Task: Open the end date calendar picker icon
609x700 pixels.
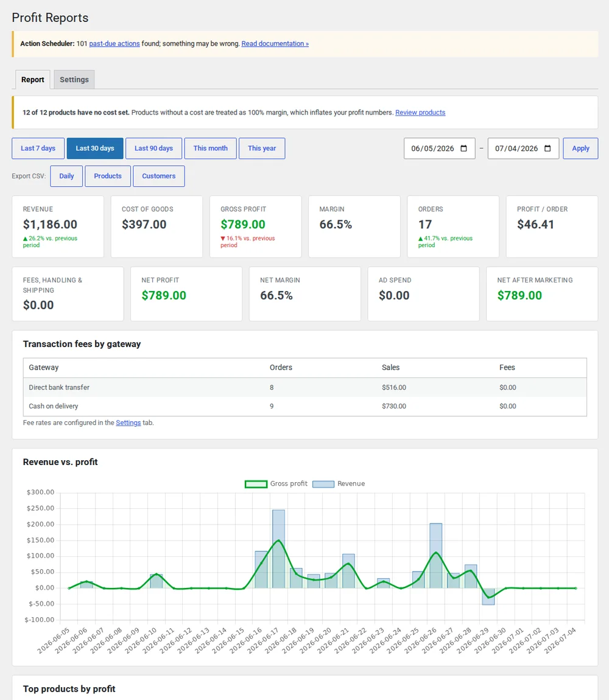Action: 547,148
